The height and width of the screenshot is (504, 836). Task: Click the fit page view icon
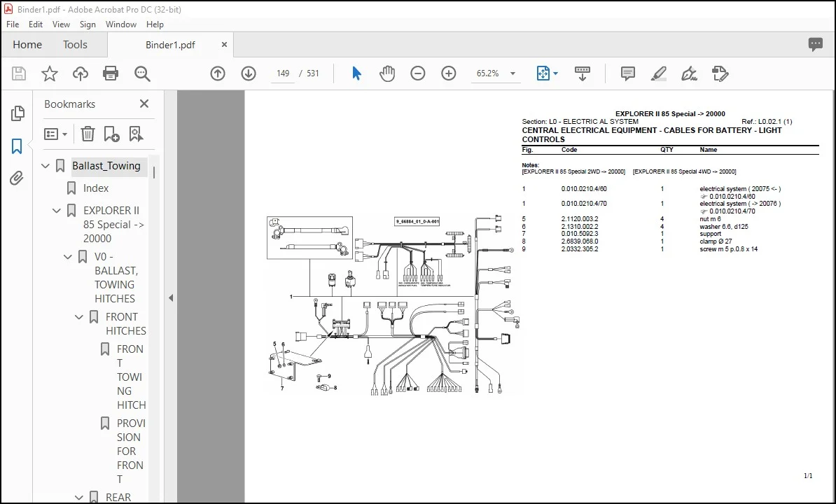[x=543, y=73]
